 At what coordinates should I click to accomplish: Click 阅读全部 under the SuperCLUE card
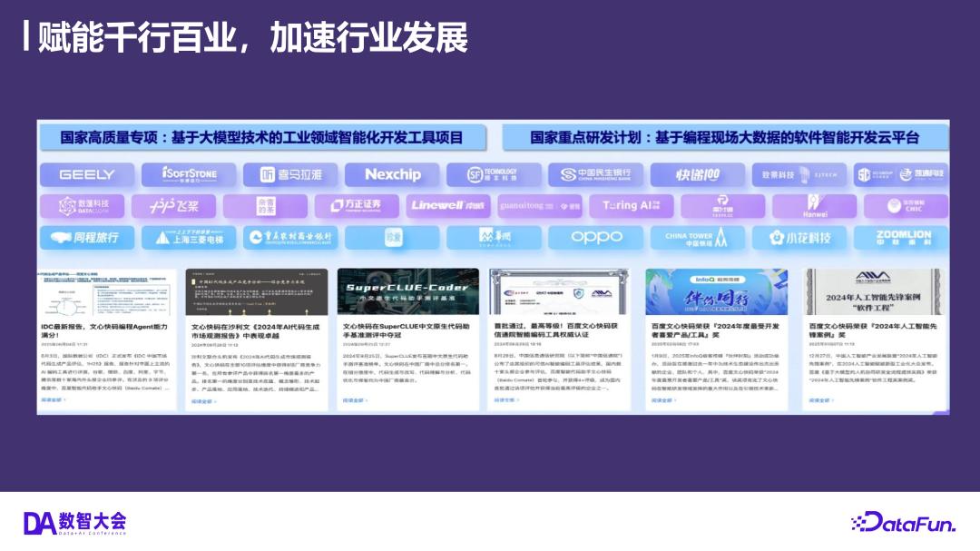click(x=355, y=400)
